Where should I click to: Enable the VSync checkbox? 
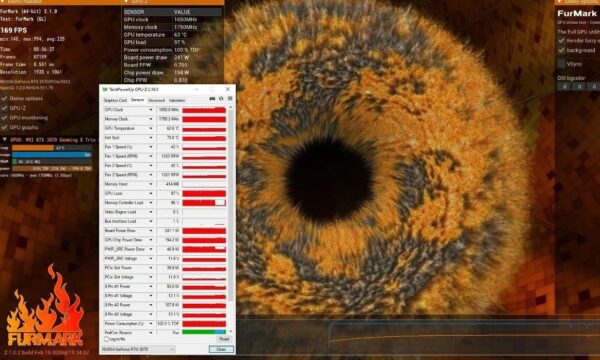tap(561, 64)
